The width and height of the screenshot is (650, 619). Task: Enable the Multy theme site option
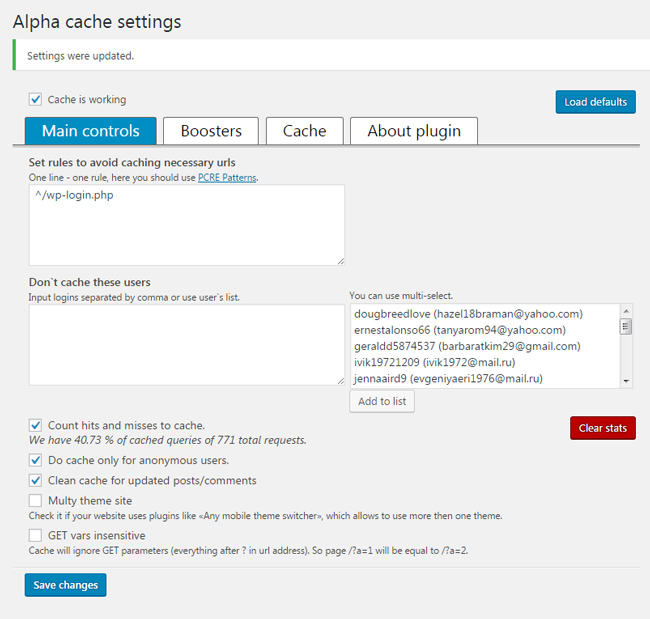point(36,500)
